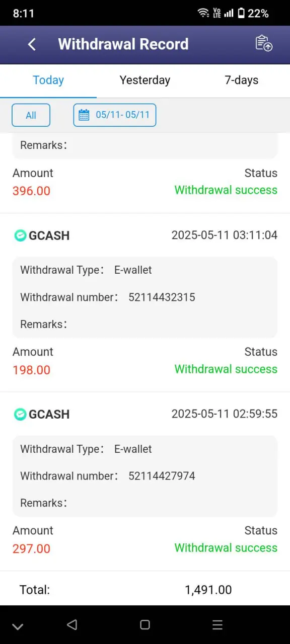Open recent apps menu icon in nav bar
This screenshot has height=644, width=290.
[217, 625]
